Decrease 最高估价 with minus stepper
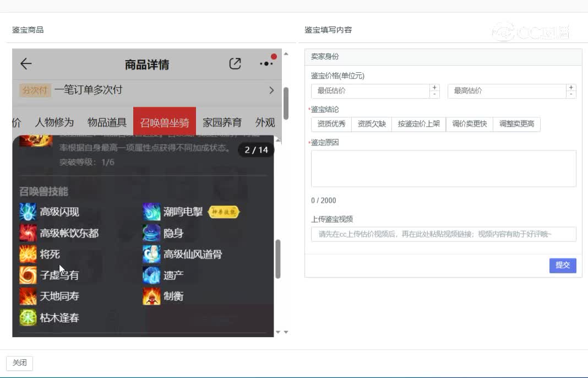Viewport: 588px width, 378px height. 571,95
